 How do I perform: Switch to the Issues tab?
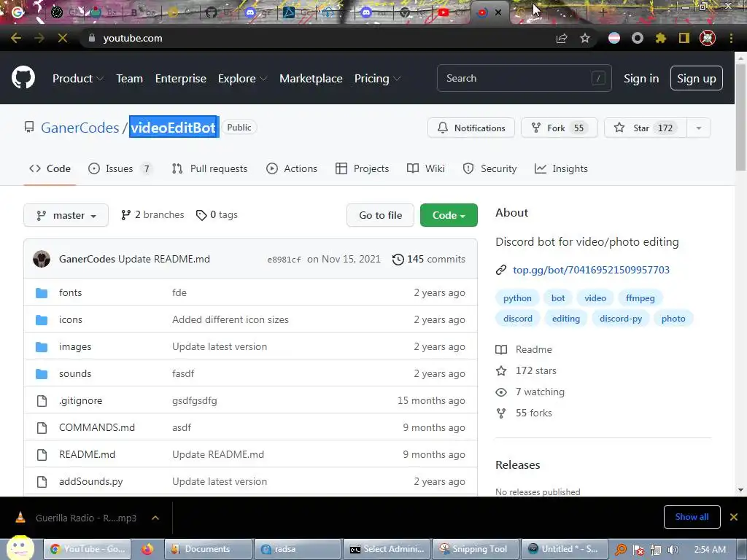click(x=120, y=168)
